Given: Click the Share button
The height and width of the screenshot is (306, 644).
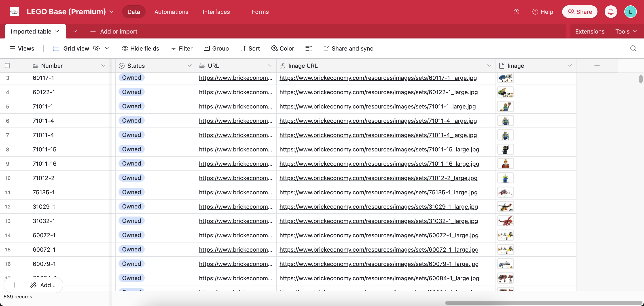Looking at the screenshot, I should (x=580, y=12).
